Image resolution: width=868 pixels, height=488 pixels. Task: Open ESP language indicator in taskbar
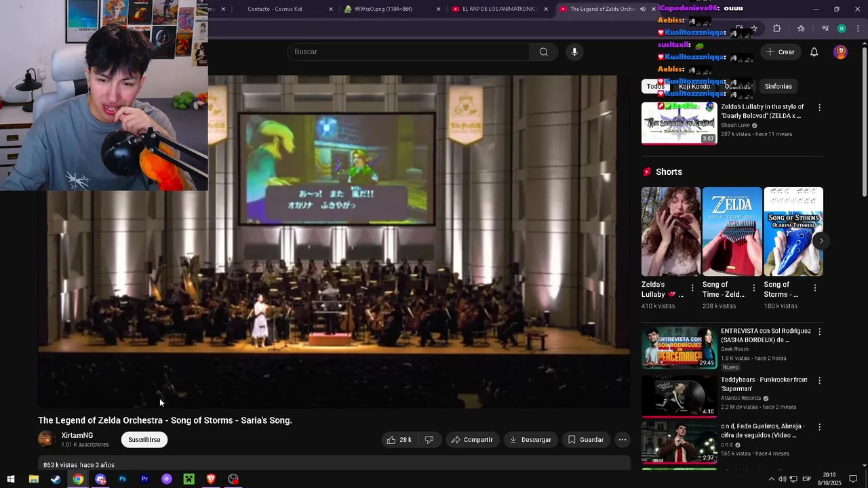tap(806, 479)
